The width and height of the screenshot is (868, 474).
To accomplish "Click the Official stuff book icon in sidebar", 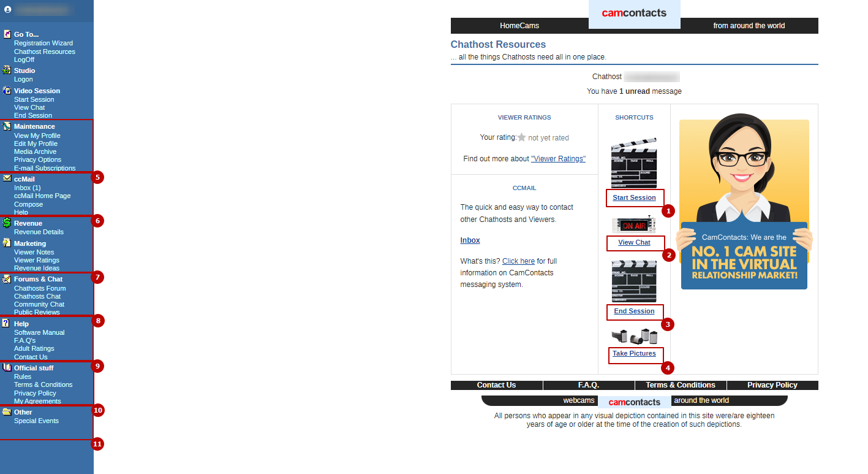I will pyautogui.click(x=7, y=368).
